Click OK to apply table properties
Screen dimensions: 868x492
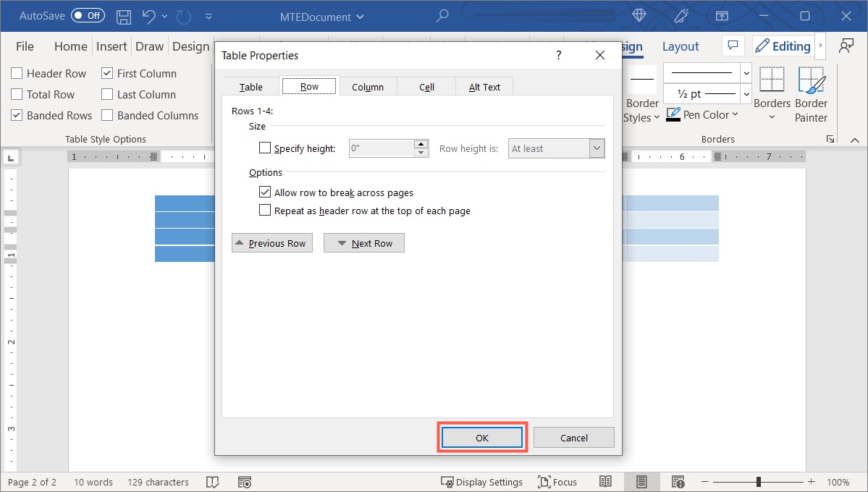481,437
